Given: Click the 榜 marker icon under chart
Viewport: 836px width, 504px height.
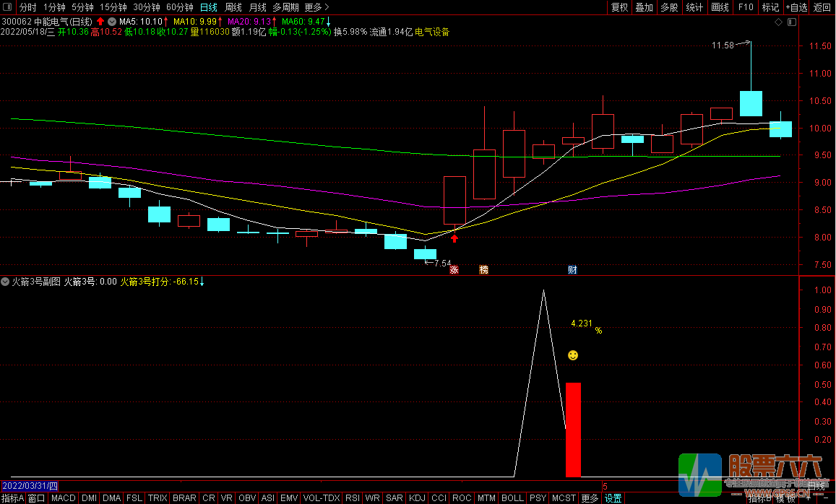Looking at the screenshot, I should click(x=483, y=270).
